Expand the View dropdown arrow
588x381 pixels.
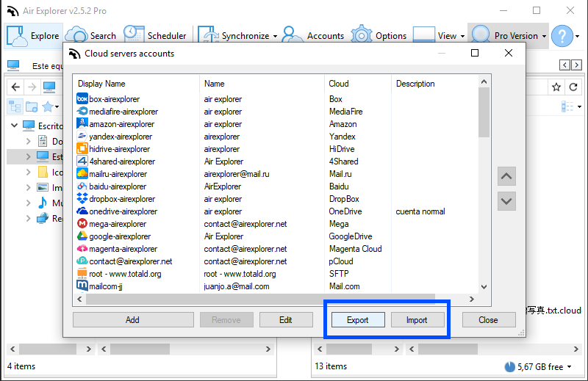point(462,37)
